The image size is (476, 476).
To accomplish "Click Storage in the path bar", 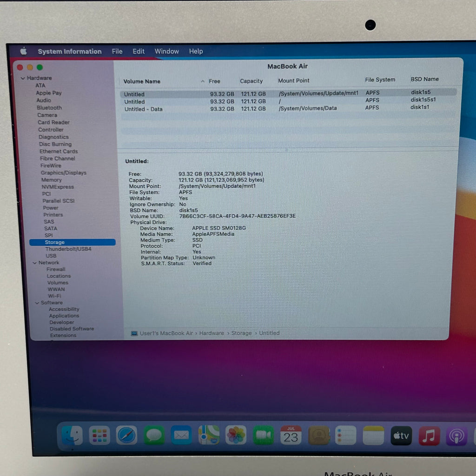I will [241, 333].
